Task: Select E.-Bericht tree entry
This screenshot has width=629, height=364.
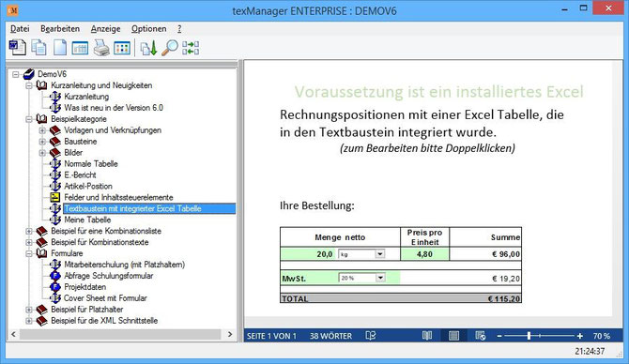Action: [80, 175]
